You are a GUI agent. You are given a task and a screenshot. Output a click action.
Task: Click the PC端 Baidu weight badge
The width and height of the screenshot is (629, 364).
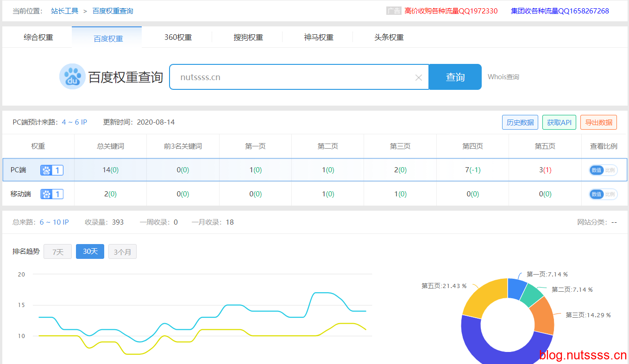(x=52, y=170)
